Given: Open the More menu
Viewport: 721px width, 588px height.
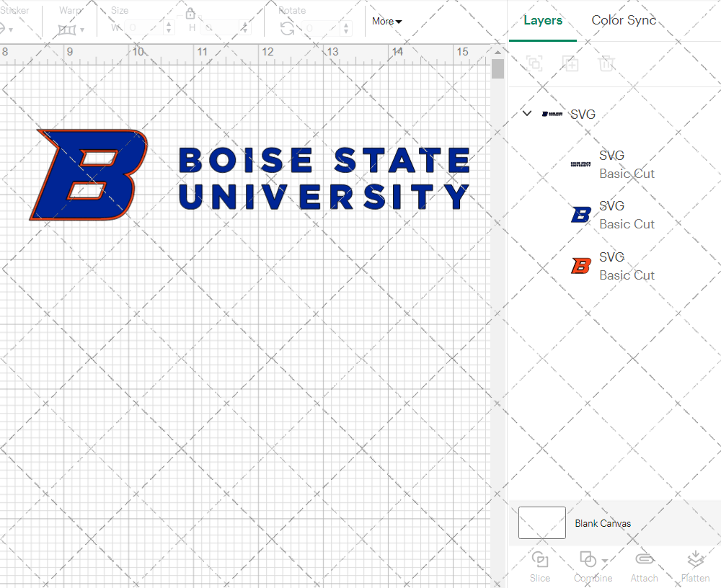Looking at the screenshot, I should 386,22.
